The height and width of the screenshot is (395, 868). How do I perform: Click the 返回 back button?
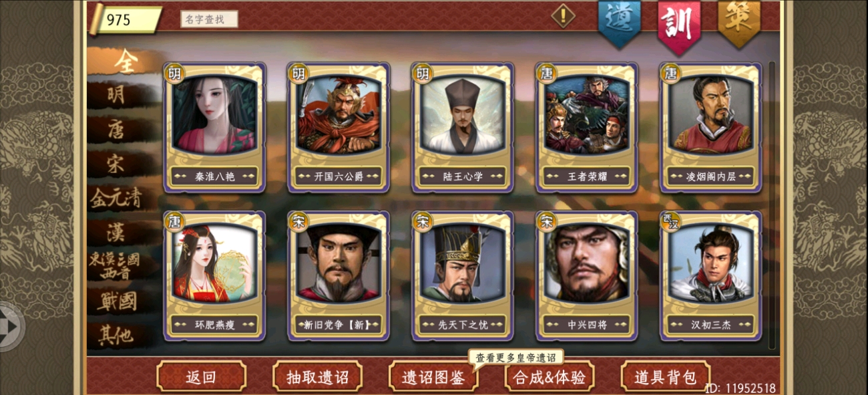click(201, 377)
